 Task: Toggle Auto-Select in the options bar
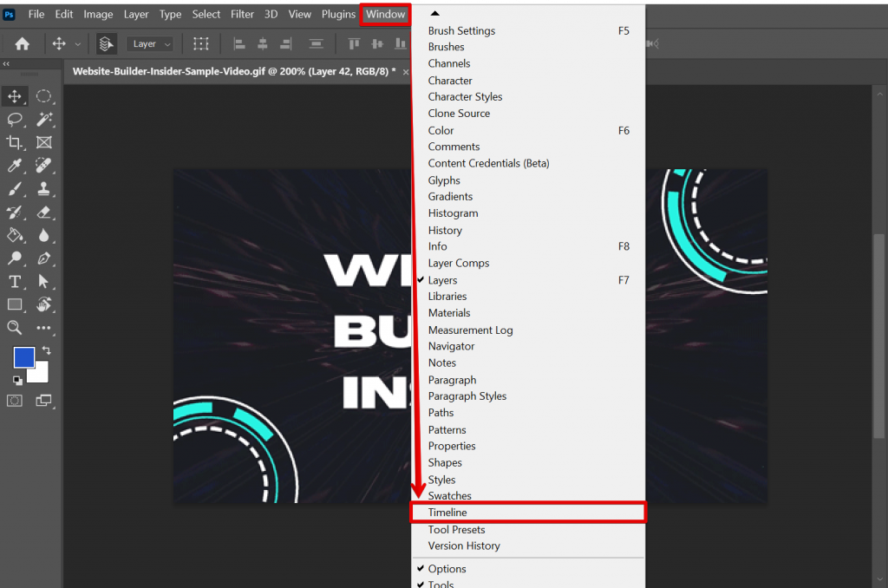(x=105, y=43)
